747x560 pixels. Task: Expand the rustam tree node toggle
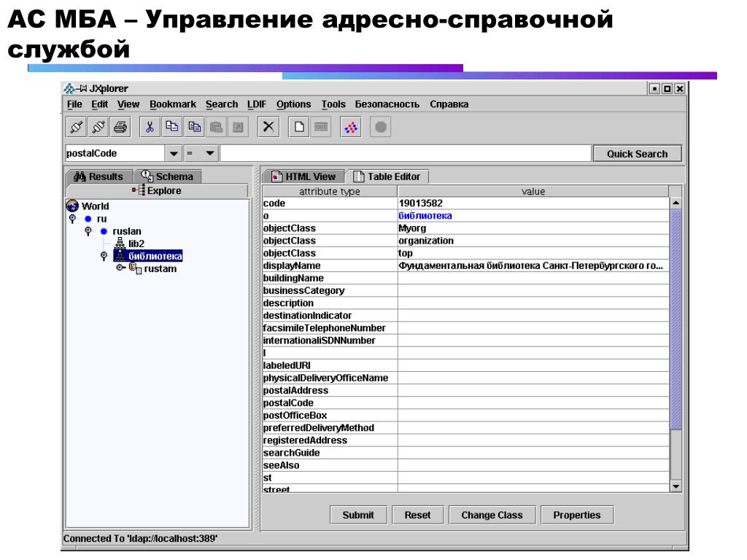coord(120,268)
